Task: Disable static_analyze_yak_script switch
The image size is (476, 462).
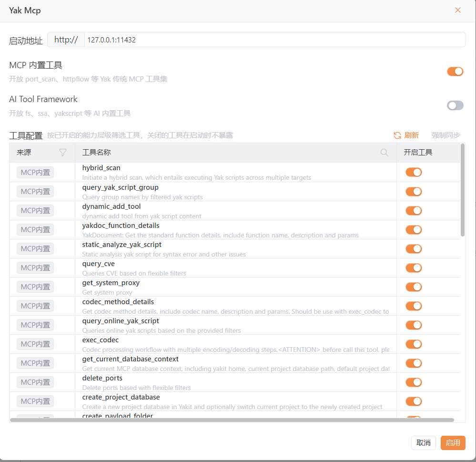Action: point(414,249)
